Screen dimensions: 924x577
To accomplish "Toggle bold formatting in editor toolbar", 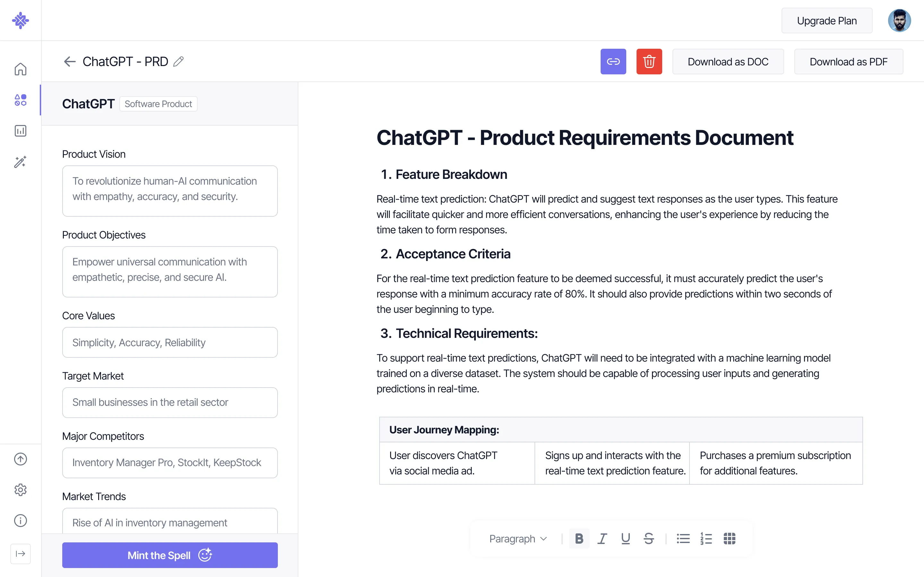I will point(579,539).
